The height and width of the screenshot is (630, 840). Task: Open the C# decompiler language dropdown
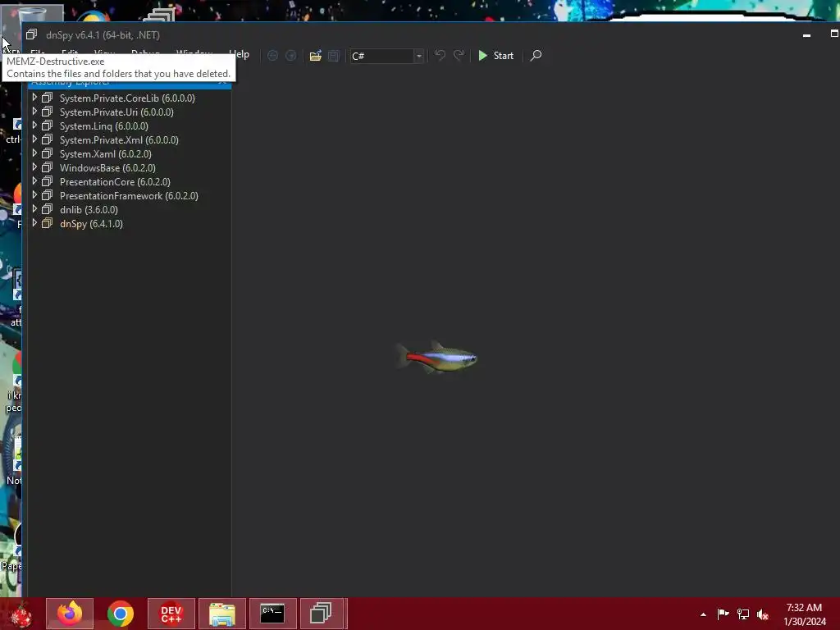(388, 56)
